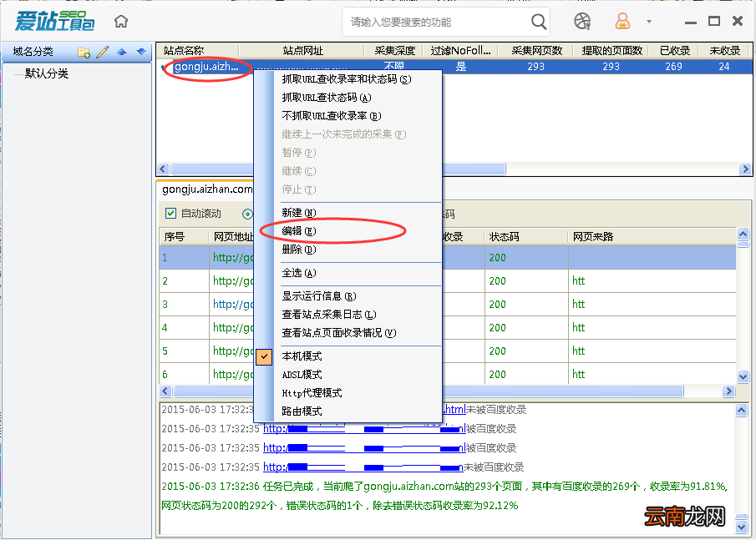Select the radio button beside 自动滚动
This screenshot has height=540, width=756.
point(247,214)
